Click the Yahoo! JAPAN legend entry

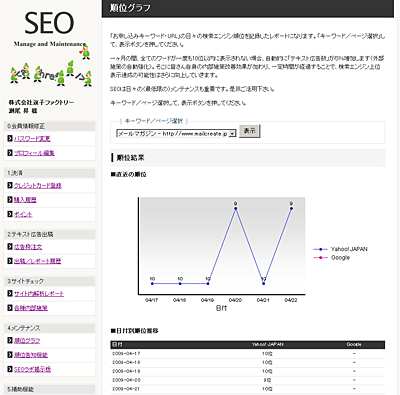pyautogui.click(x=340, y=249)
